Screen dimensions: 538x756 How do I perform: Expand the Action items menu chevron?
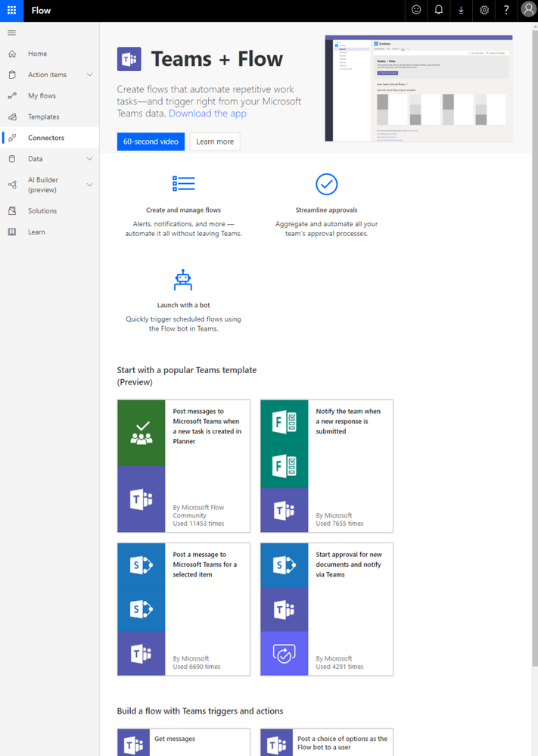tap(89, 75)
